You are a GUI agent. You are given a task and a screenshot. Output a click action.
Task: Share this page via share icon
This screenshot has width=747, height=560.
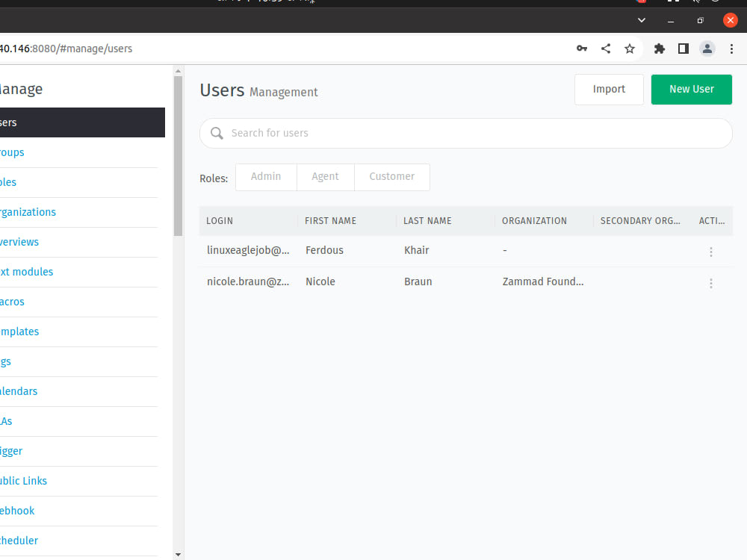[x=606, y=49]
